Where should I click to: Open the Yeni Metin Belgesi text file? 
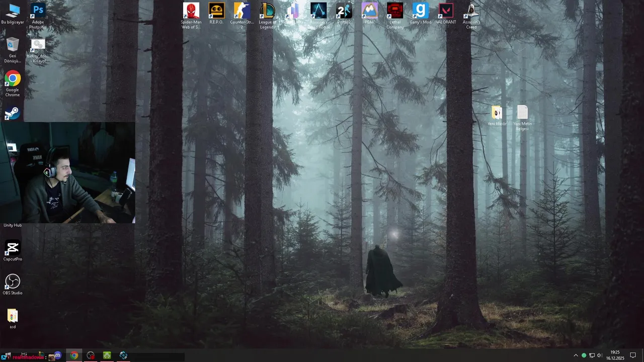522,118
